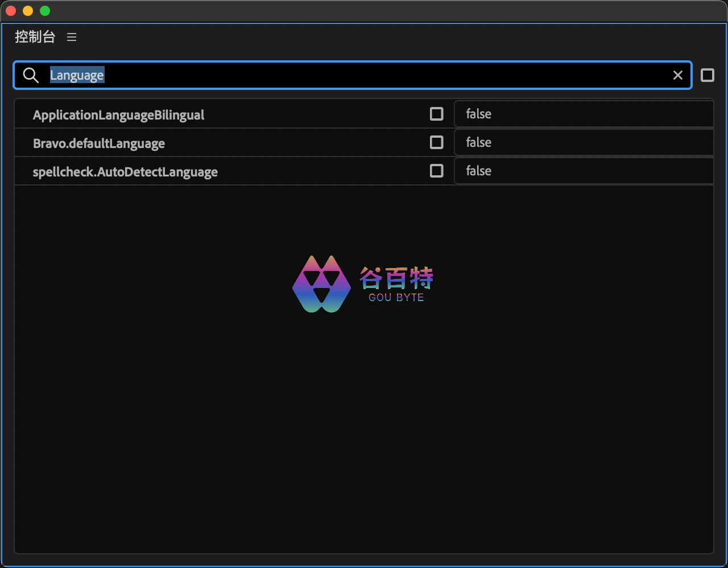
Task: Maximize the window with the green button
Action: (x=45, y=11)
